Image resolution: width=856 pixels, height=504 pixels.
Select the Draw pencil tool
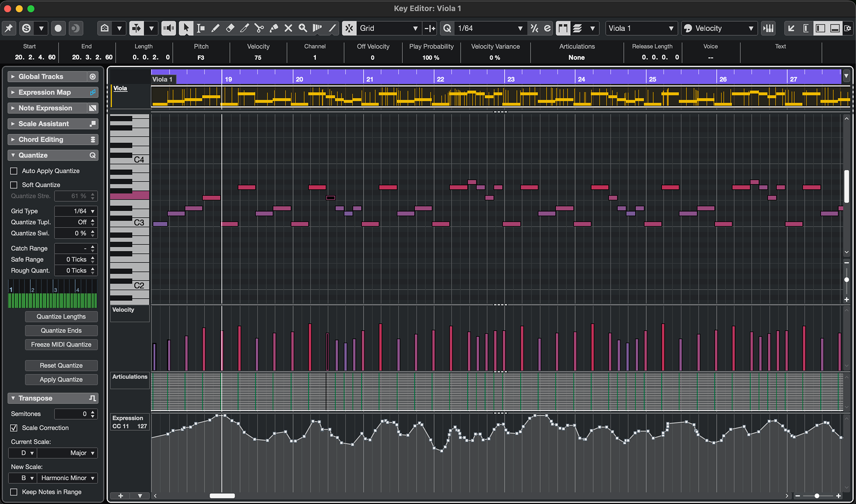[x=215, y=28]
